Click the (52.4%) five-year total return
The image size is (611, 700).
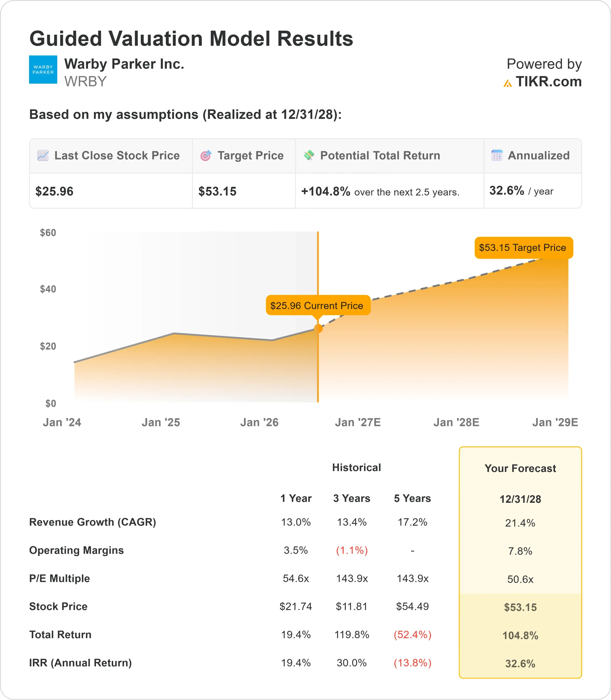(x=413, y=635)
